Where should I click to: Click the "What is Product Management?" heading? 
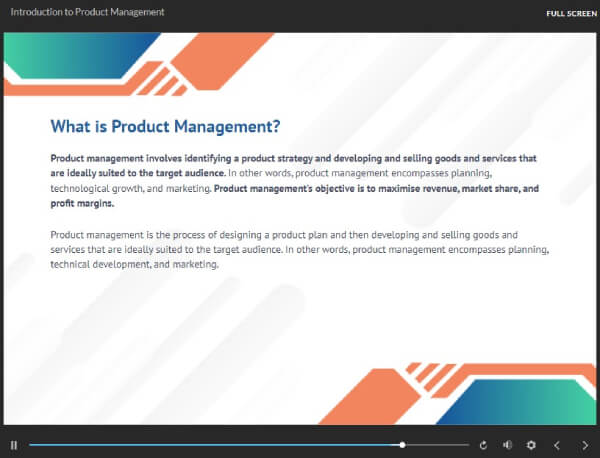click(165, 126)
